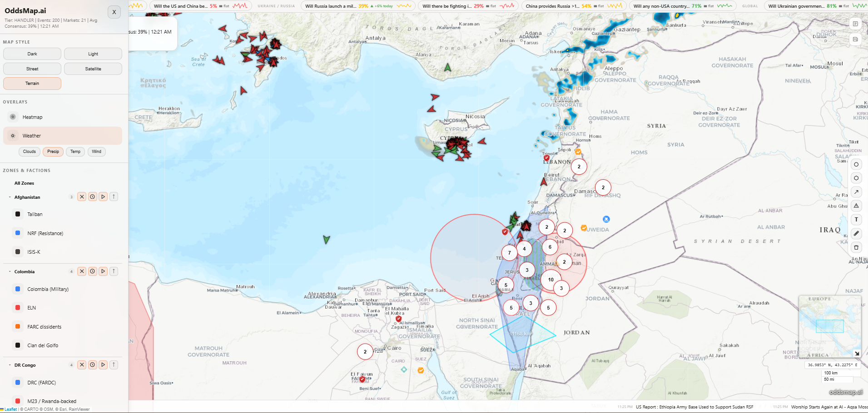
Task: Pick the arrow drawing tool
Action: (856, 192)
